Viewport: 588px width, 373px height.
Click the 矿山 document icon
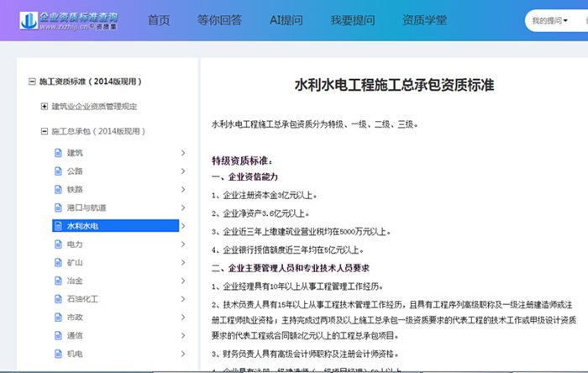pyautogui.click(x=58, y=262)
